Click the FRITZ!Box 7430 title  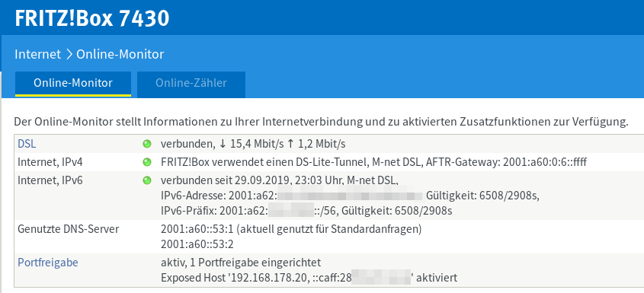click(x=92, y=18)
